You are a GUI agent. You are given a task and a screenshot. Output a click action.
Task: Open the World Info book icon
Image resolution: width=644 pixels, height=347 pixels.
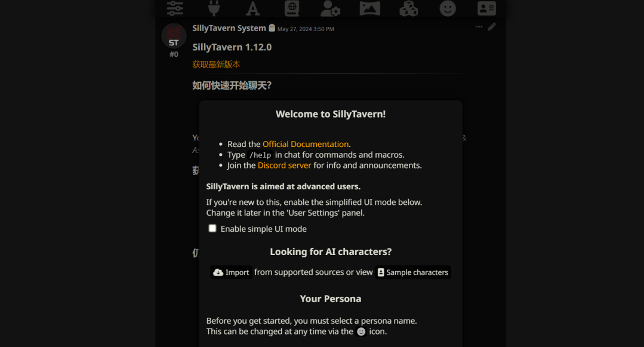pos(292,8)
